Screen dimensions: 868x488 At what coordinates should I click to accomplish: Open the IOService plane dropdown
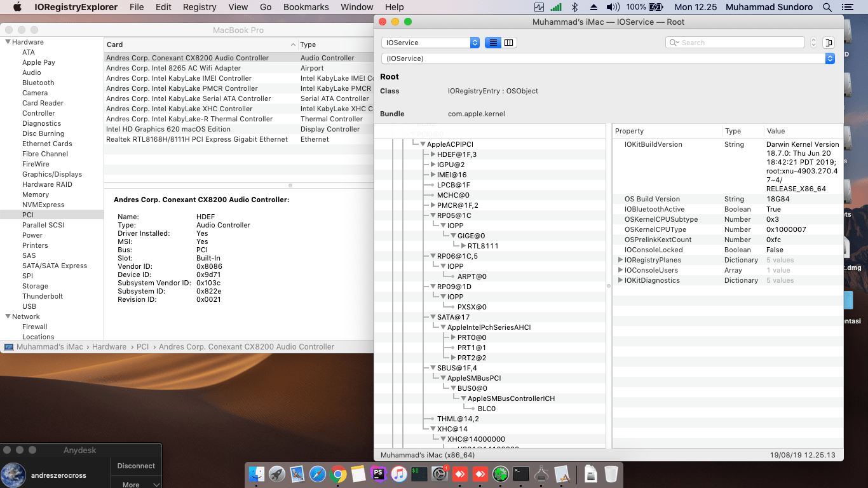click(x=430, y=43)
